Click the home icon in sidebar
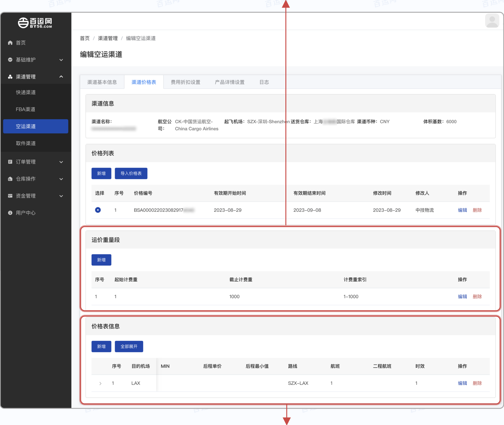 click(10, 42)
